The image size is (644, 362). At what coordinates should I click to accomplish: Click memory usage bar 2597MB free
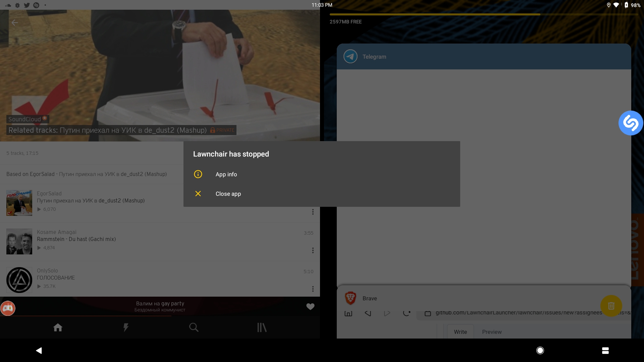(x=484, y=14)
